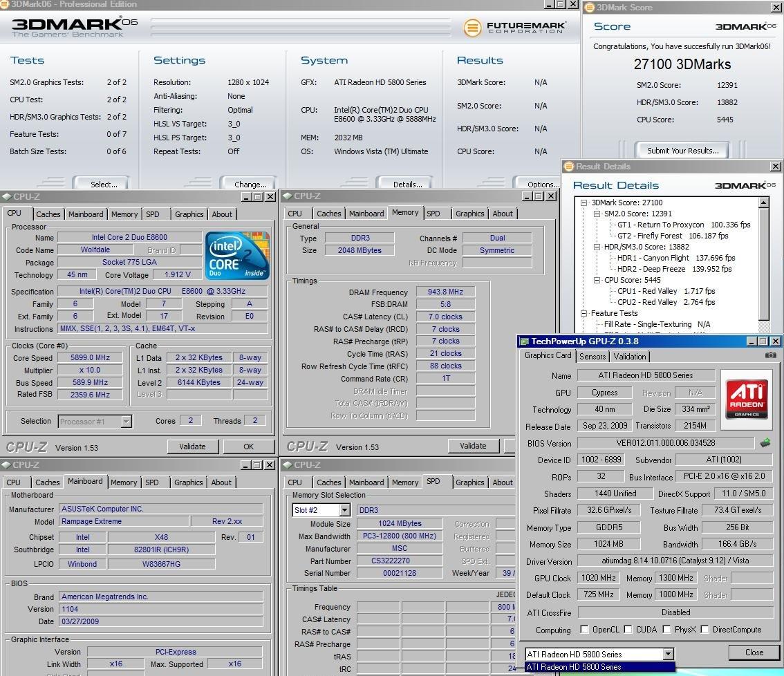Click the 27100 3DMarks score text
784x676 pixels.
(x=682, y=64)
